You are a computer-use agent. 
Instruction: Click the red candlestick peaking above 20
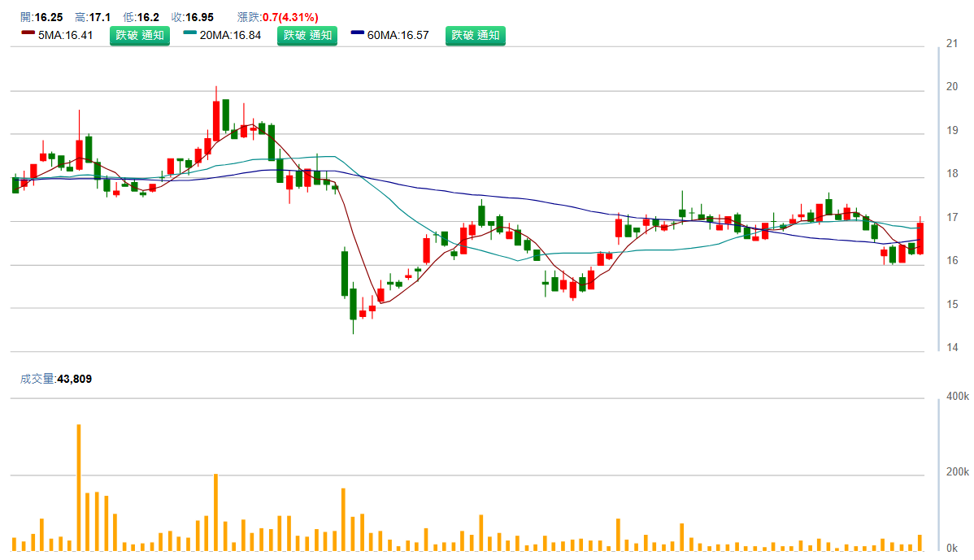tap(216, 115)
